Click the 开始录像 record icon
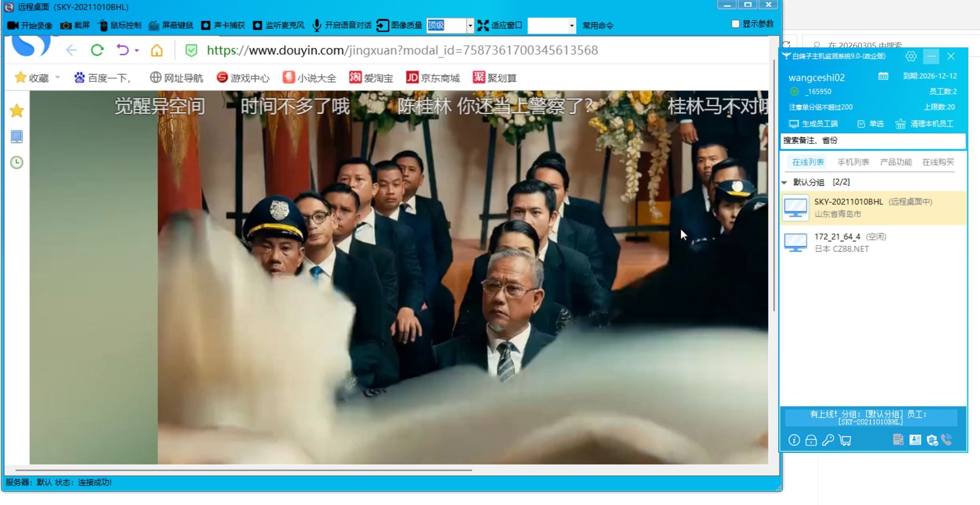The width and height of the screenshot is (980, 505). pos(13,25)
